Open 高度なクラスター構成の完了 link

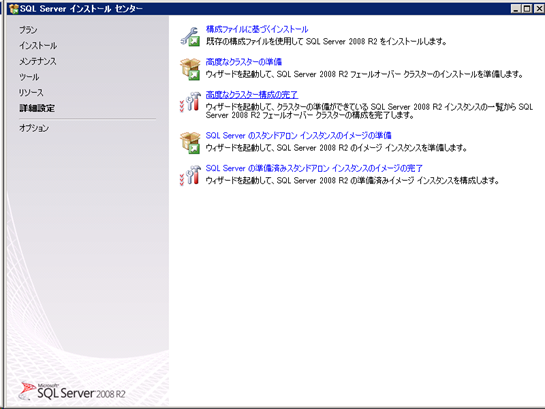(x=252, y=95)
